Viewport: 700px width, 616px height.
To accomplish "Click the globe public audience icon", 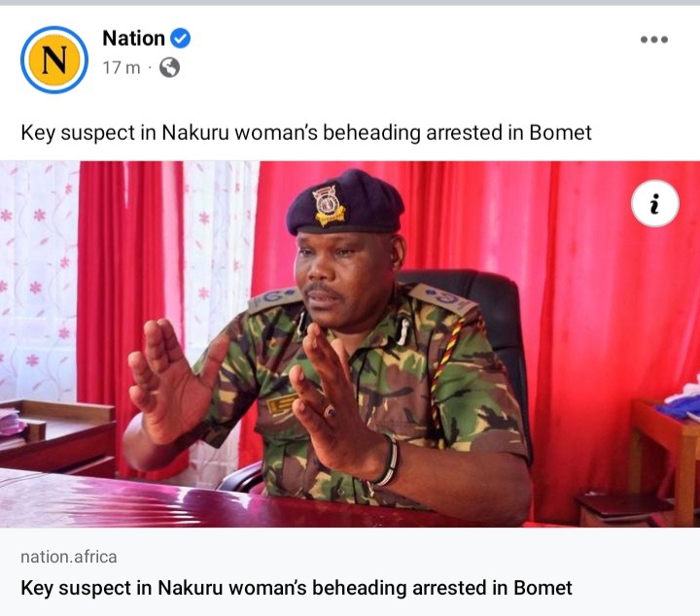I will point(169,68).
